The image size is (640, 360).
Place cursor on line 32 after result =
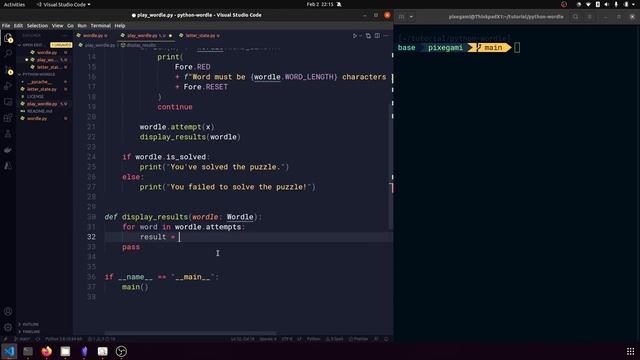coord(179,237)
